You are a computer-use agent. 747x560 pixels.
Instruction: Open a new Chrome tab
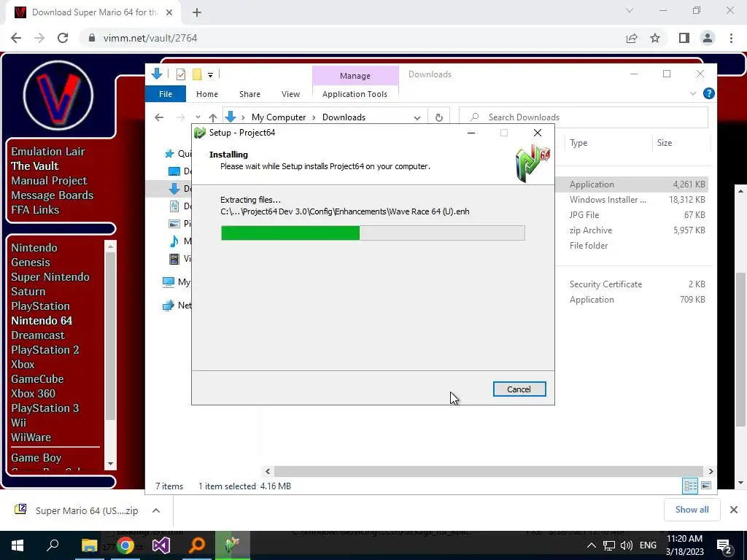coord(197,12)
